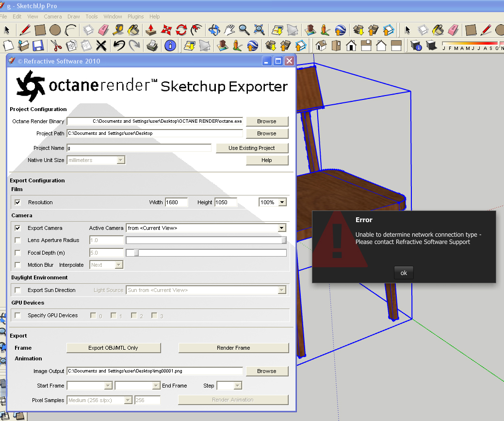
Task: Open the Window menu
Action: click(x=113, y=16)
